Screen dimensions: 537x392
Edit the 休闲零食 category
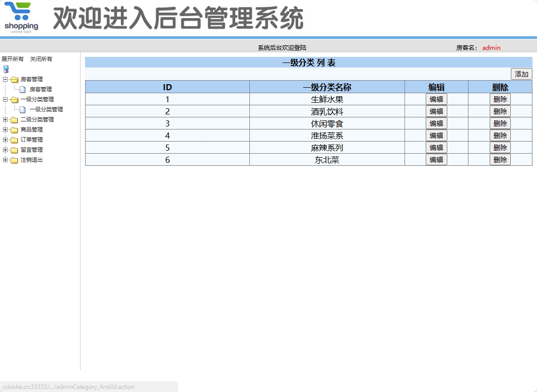coord(436,123)
